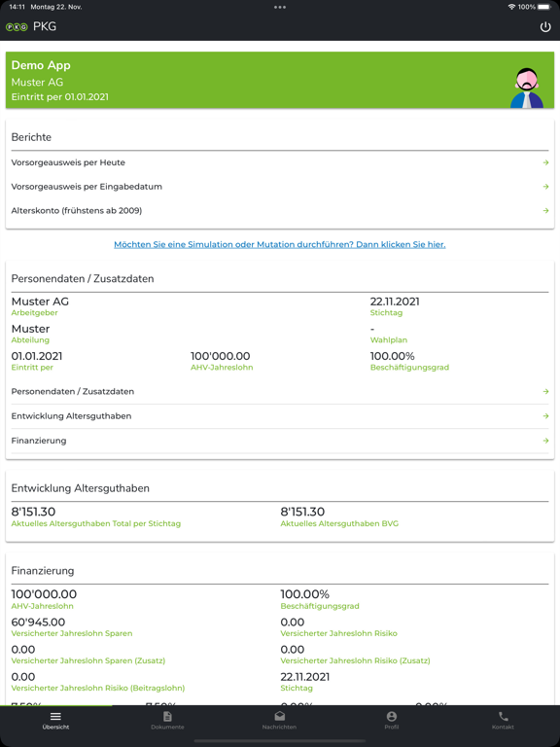
Task: Click Versicherter Jahreslohn Risiko (Beitragslohn) label
Action: click(x=98, y=688)
